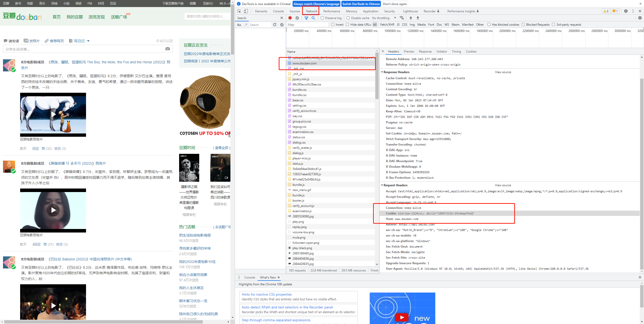Switch to the Performance tab

[332, 11]
